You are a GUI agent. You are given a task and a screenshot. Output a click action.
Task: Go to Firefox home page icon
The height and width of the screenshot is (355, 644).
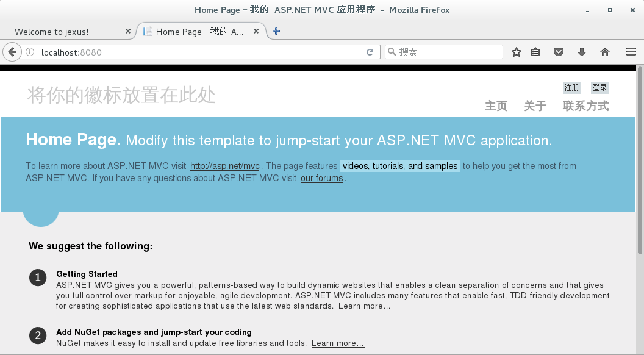point(604,52)
